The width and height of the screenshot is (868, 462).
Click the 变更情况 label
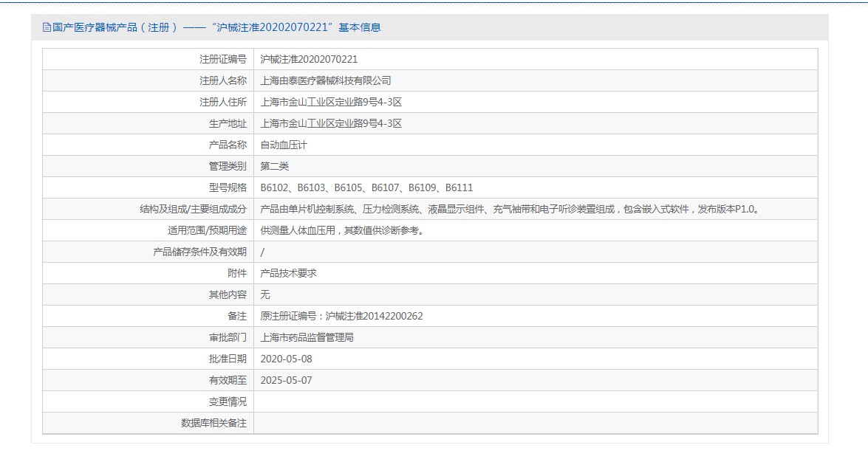[x=228, y=401]
